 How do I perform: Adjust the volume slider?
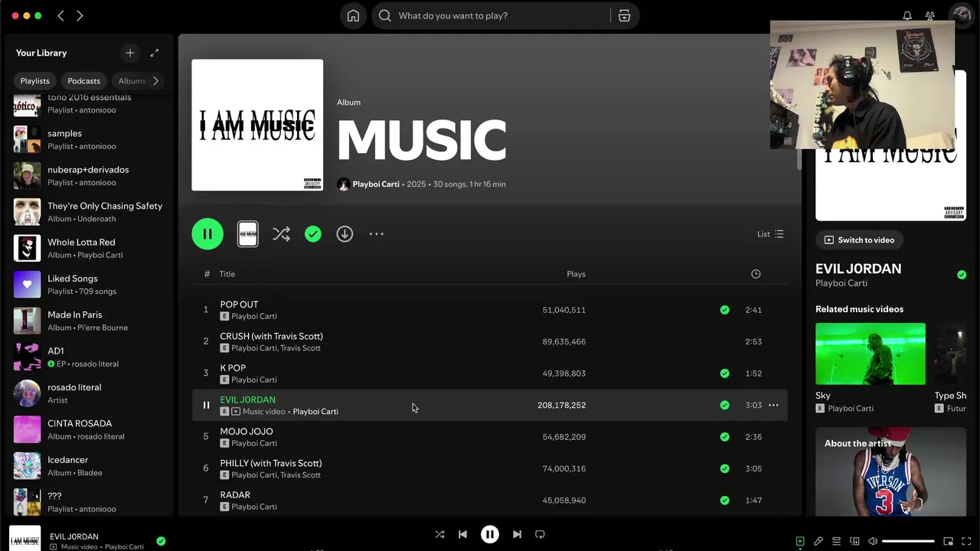908,541
